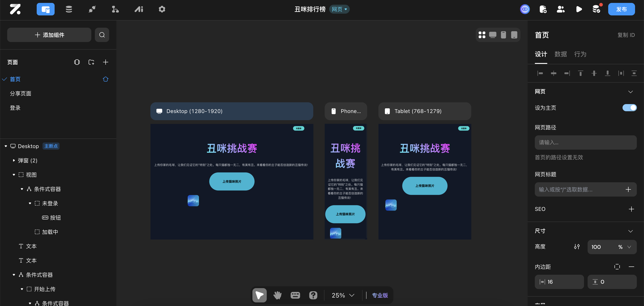Add new page with plus icon
This screenshot has height=306, width=644.
point(105,62)
